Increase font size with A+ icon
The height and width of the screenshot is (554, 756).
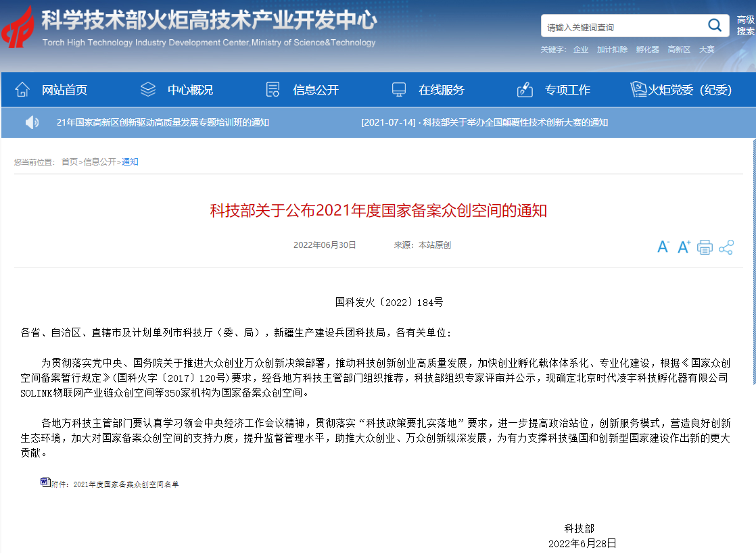pyautogui.click(x=684, y=247)
